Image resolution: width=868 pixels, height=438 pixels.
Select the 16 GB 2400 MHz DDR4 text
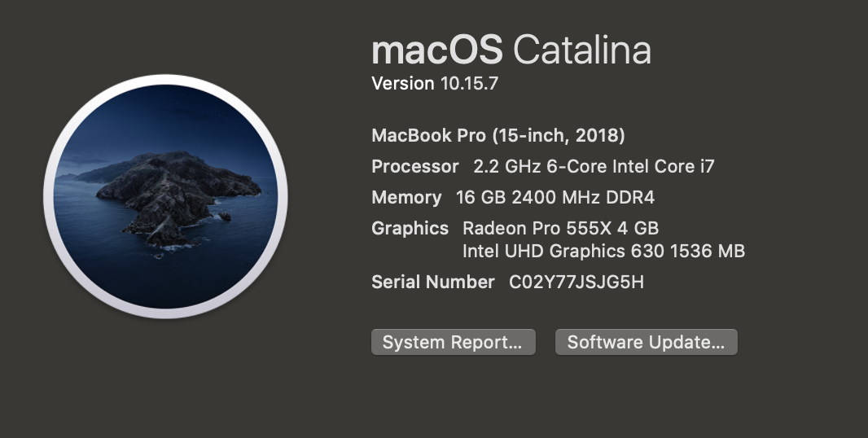(x=554, y=197)
